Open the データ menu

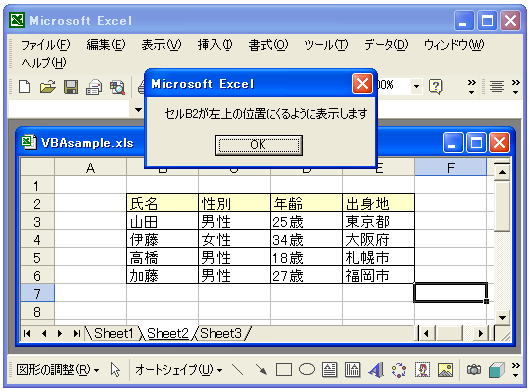(x=386, y=45)
